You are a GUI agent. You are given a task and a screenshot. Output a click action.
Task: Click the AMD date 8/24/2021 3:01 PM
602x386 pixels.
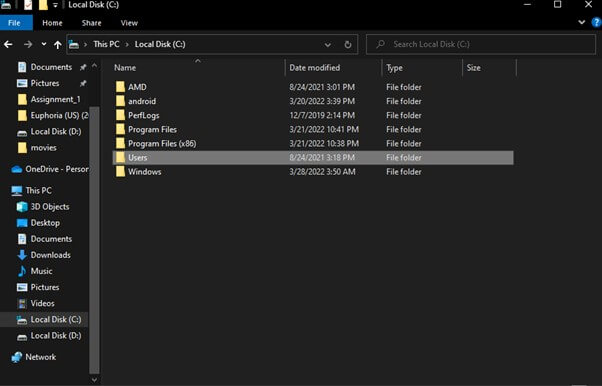tap(322, 87)
